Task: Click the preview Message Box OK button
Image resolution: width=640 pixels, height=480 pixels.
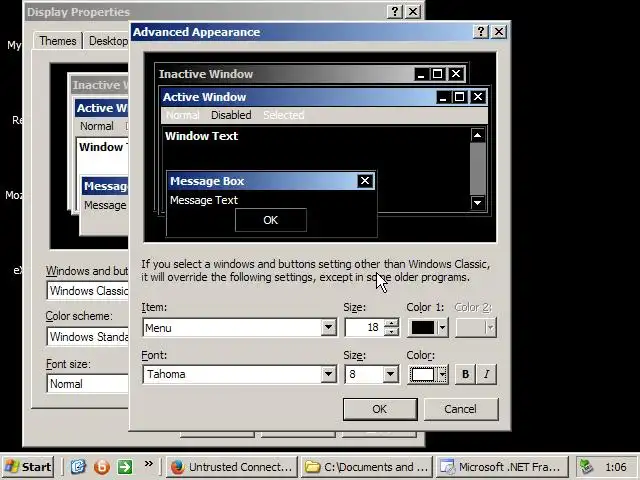Action: 271,220
